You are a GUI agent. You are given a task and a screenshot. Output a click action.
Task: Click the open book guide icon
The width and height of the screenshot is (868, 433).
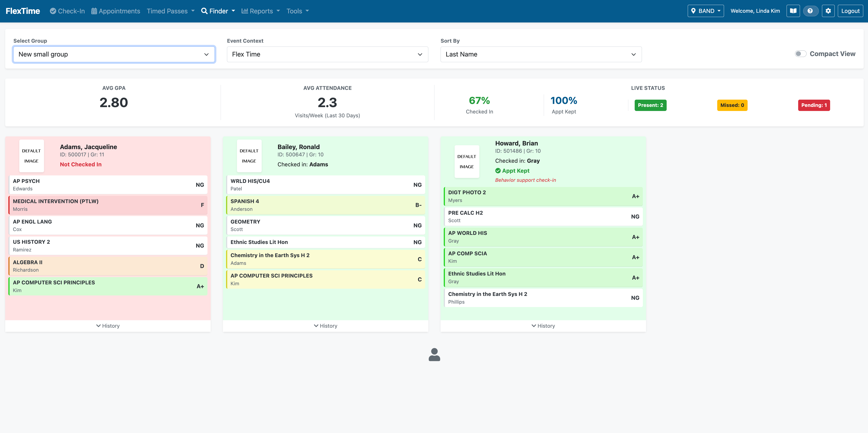[x=793, y=11]
